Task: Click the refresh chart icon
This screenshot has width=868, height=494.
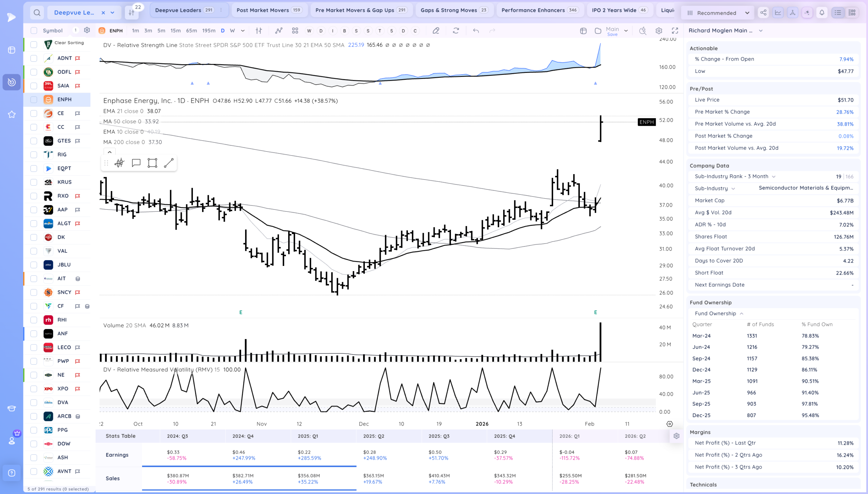Action: [456, 31]
